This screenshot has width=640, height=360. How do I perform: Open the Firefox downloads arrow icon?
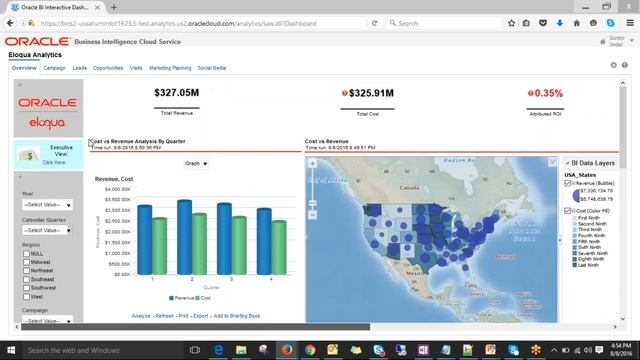point(560,23)
